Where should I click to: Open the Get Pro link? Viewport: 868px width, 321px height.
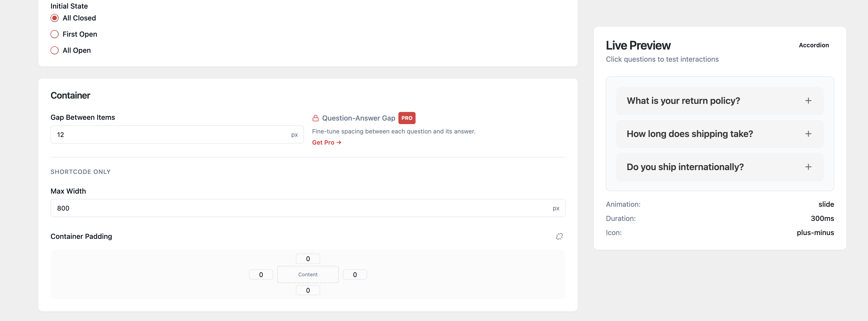326,142
